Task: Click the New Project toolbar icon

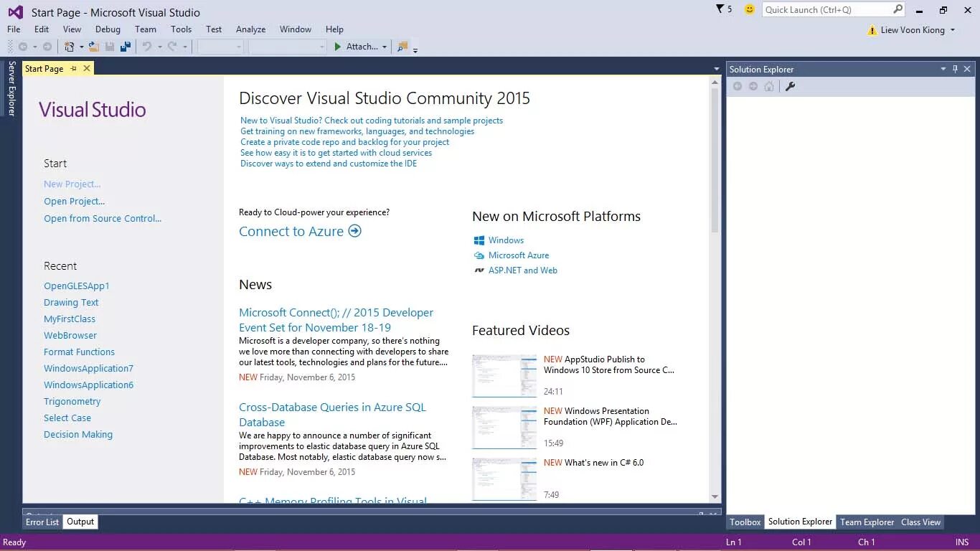Action: (x=70, y=47)
